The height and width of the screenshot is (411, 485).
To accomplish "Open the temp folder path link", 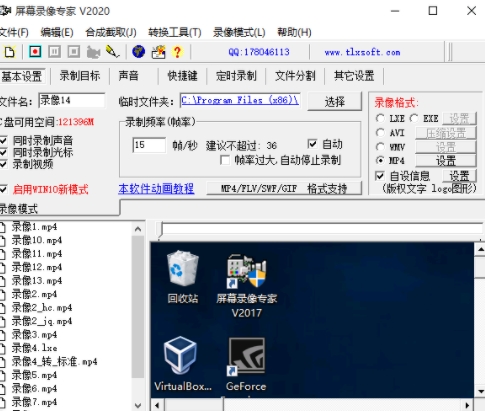I will coord(240,100).
